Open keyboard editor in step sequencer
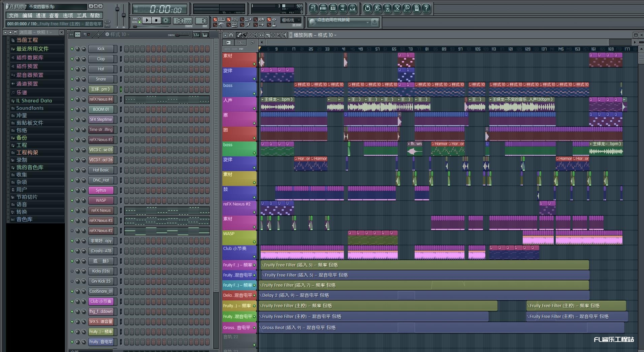The height and width of the screenshot is (352, 644). (x=205, y=34)
